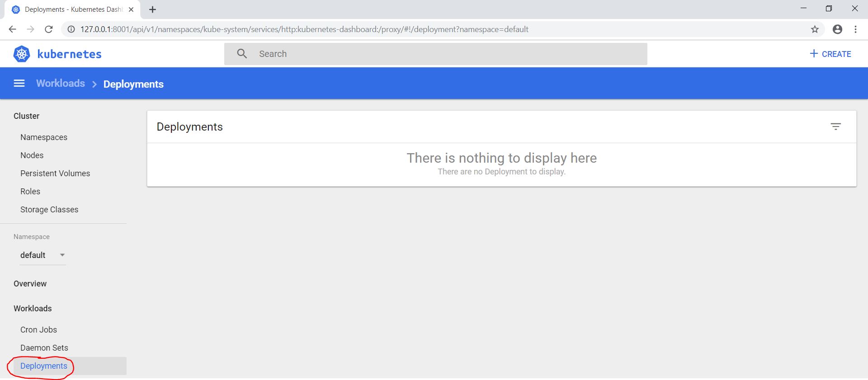Open Namespaces in the Cluster menu

pos(44,137)
